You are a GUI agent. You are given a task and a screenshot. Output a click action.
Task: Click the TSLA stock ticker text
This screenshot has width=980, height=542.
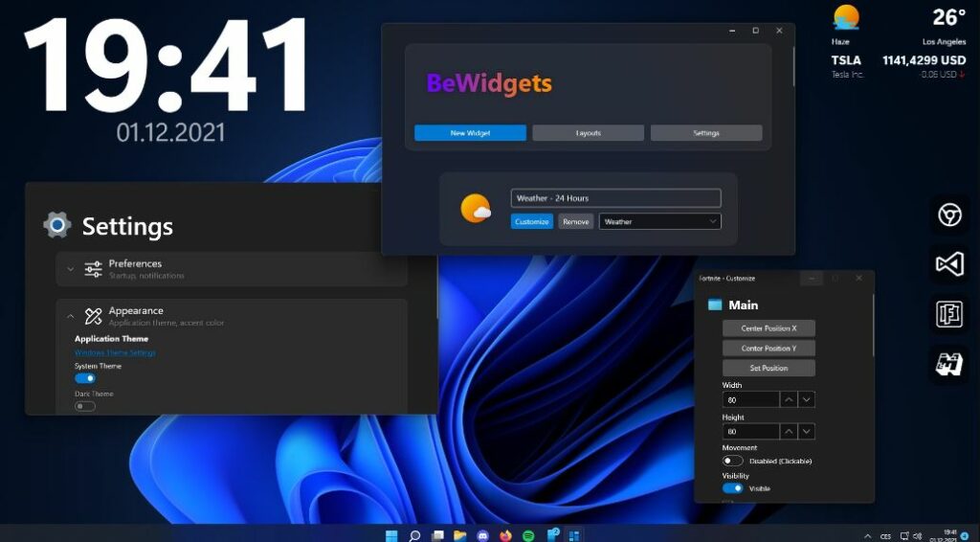point(846,60)
